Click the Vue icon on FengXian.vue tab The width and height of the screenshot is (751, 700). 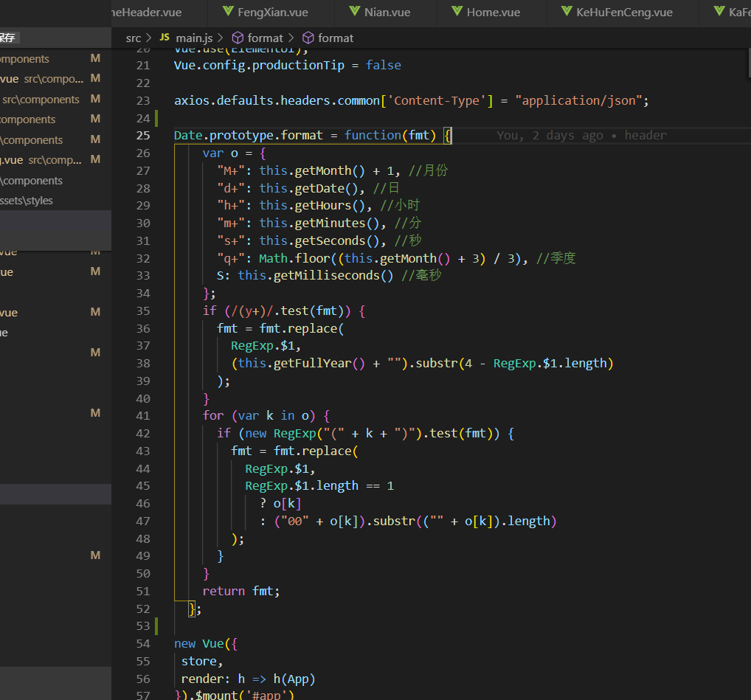click(x=229, y=12)
